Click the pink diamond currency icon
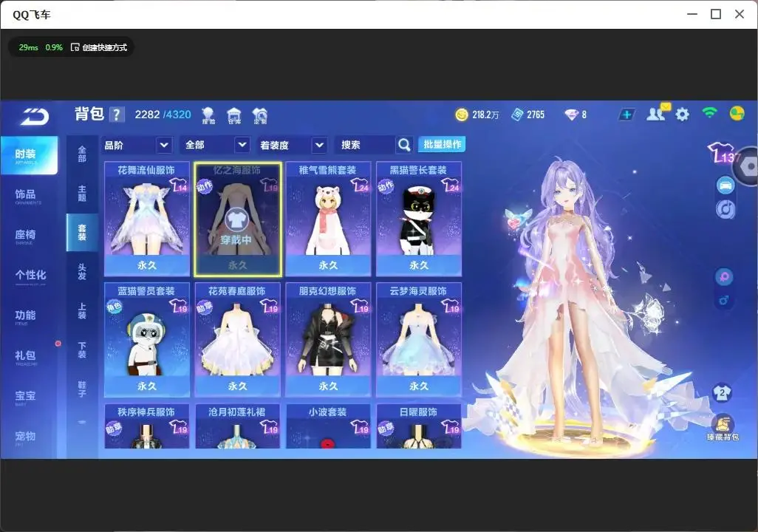This screenshot has height=532, width=758. 571,115
